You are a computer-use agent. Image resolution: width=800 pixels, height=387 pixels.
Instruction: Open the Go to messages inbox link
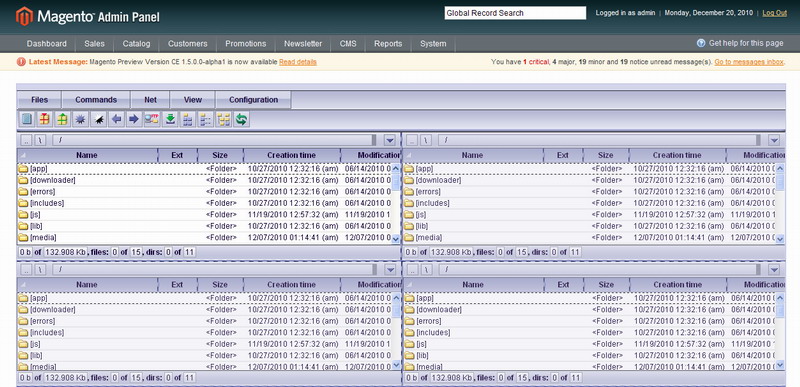tap(748, 62)
